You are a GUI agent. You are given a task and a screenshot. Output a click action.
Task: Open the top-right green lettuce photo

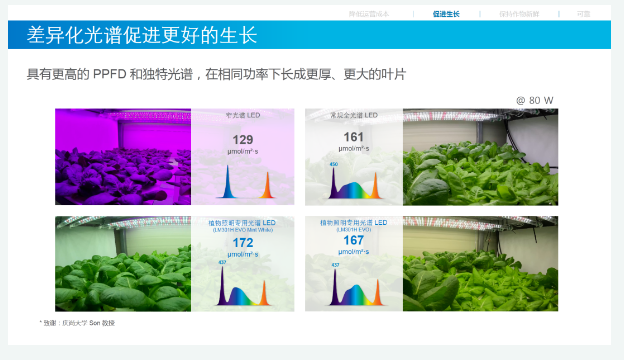[x=480, y=157]
